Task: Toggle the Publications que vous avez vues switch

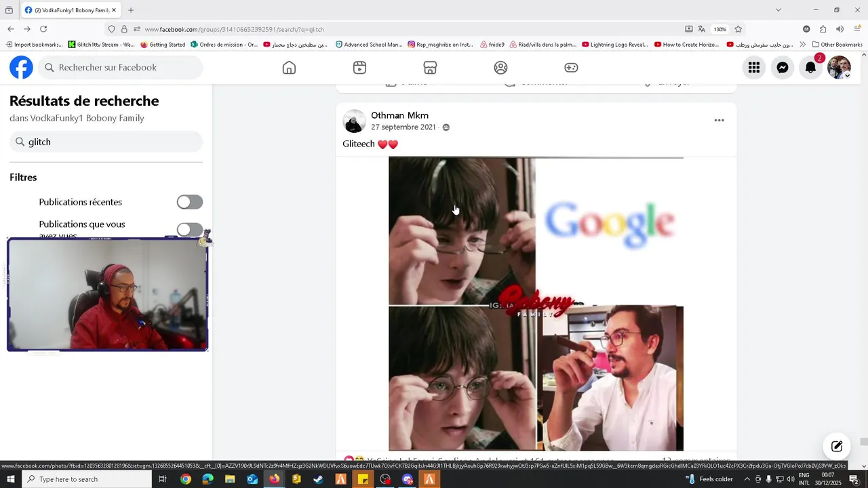Action: (190, 230)
